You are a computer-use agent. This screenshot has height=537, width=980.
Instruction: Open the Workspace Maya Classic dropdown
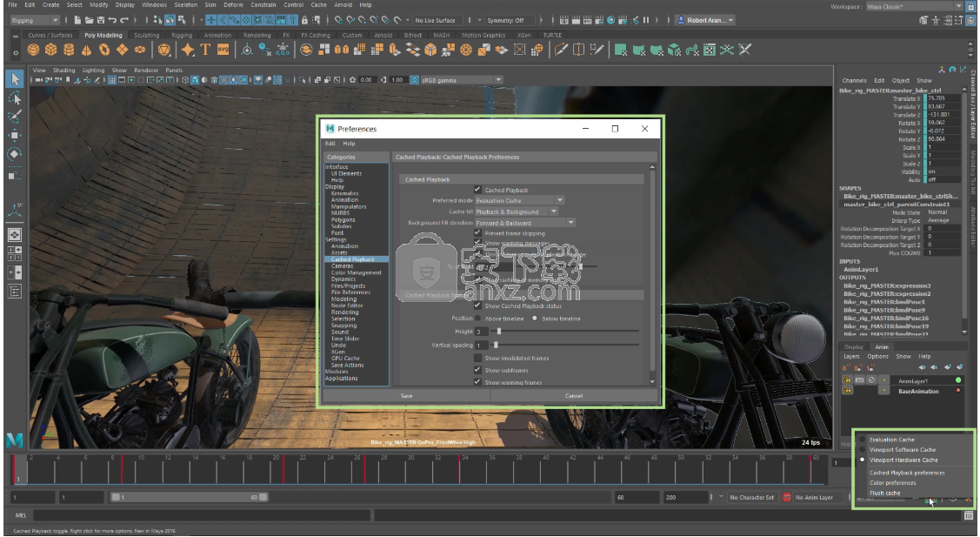coord(914,6)
